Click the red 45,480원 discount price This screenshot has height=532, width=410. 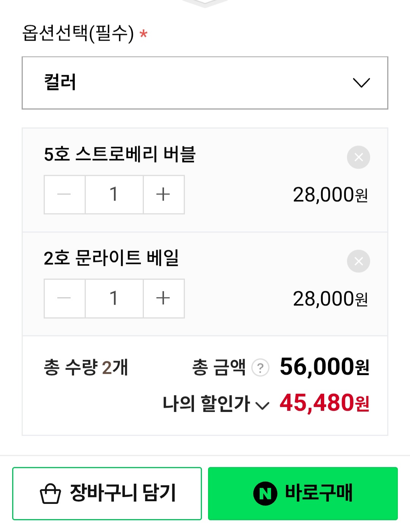(x=324, y=403)
